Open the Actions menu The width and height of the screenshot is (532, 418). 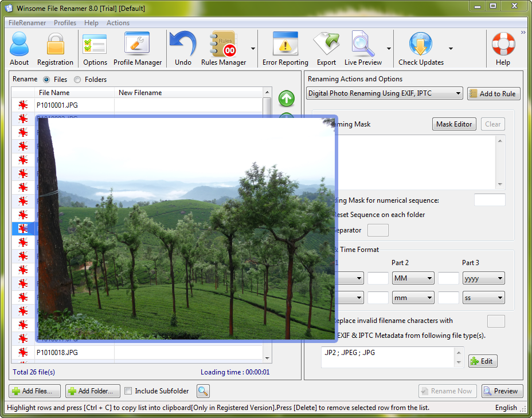(118, 23)
